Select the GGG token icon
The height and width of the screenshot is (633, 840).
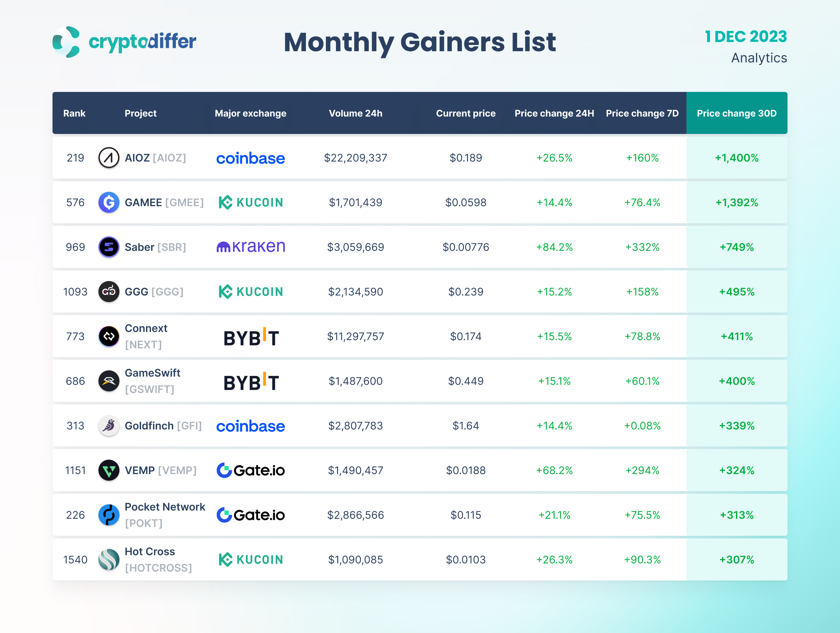click(109, 292)
